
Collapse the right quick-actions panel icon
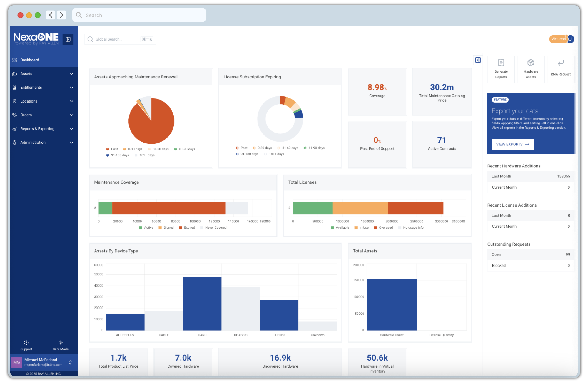(x=478, y=60)
